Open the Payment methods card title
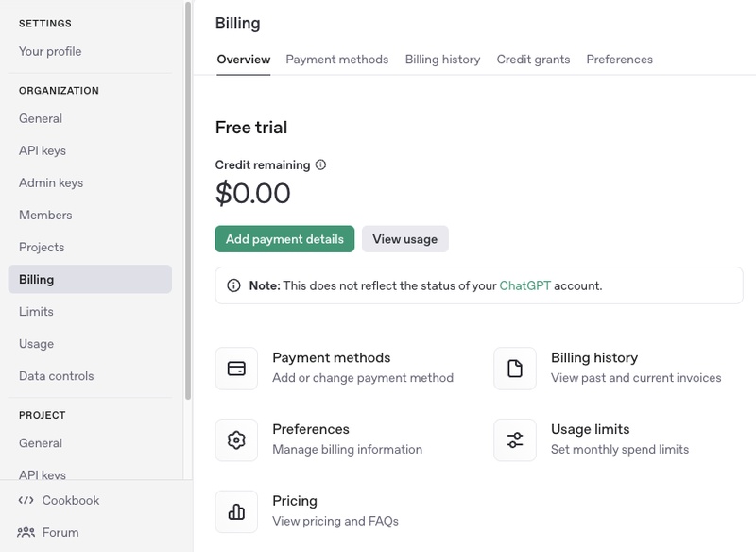 [332, 357]
